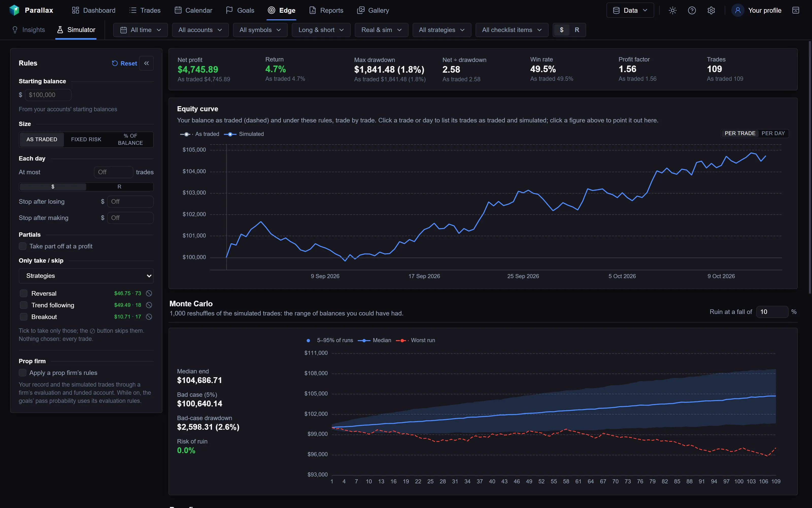Open the All checklist items filter
812x508 pixels.
coord(512,30)
